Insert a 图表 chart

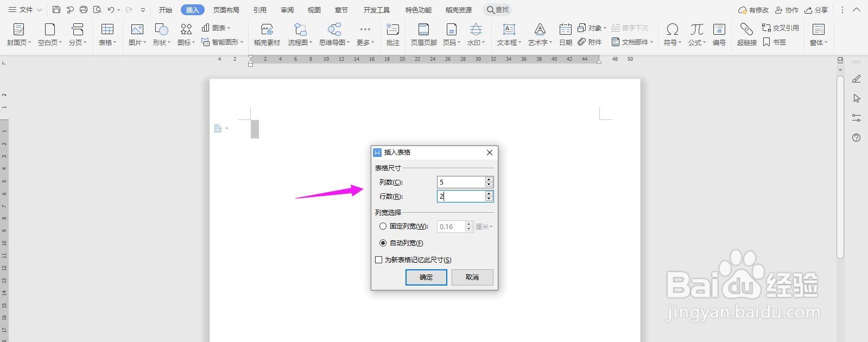(216, 28)
